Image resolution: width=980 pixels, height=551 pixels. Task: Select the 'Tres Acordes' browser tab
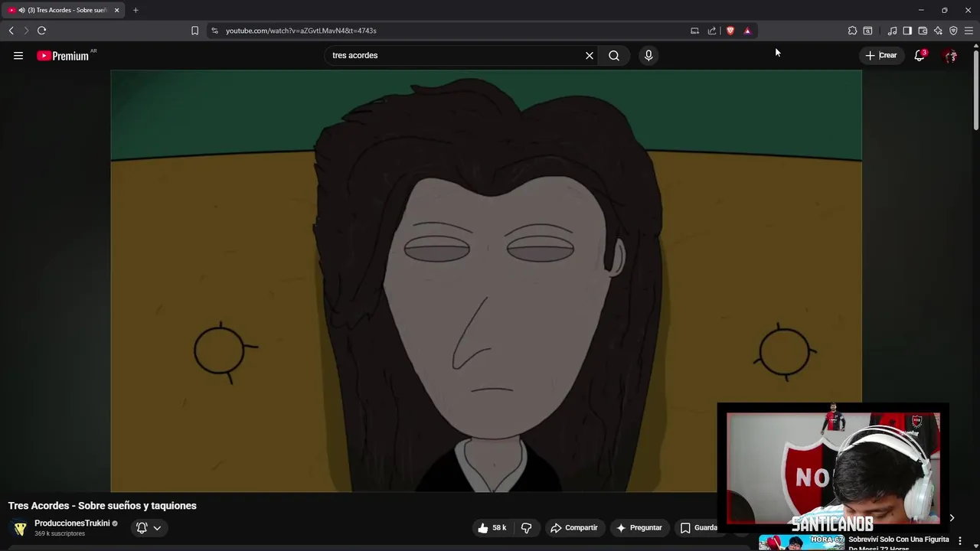coord(63,10)
